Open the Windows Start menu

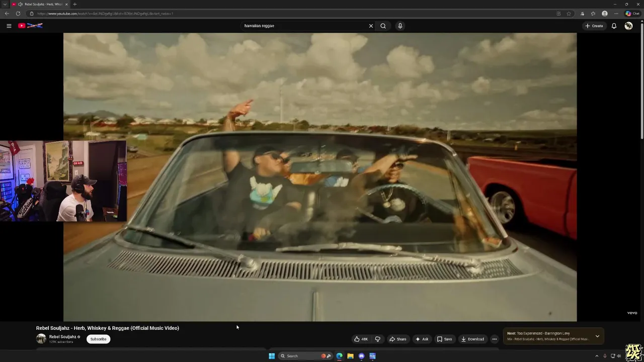pyautogui.click(x=272, y=356)
